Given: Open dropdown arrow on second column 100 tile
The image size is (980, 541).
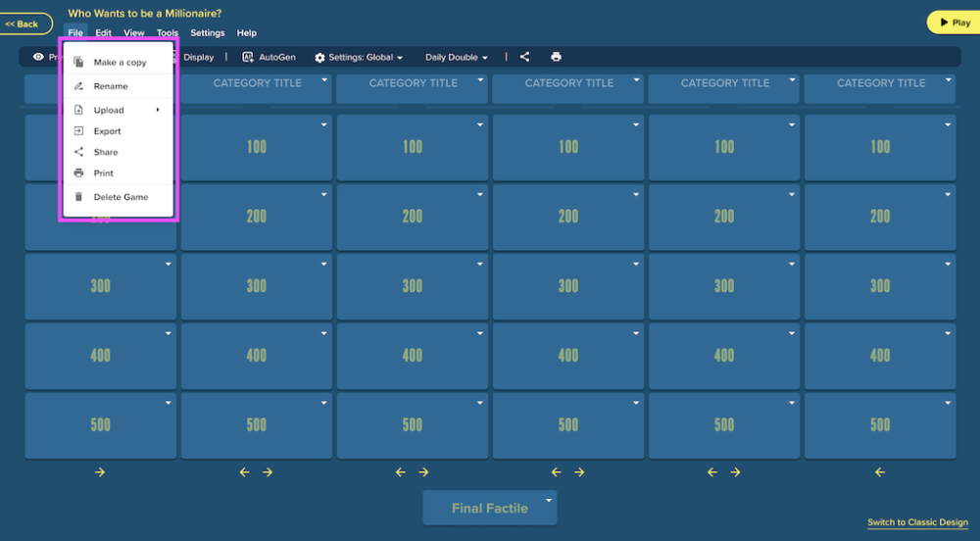Looking at the screenshot, I should pyautogui.click(x=324, y=124).
